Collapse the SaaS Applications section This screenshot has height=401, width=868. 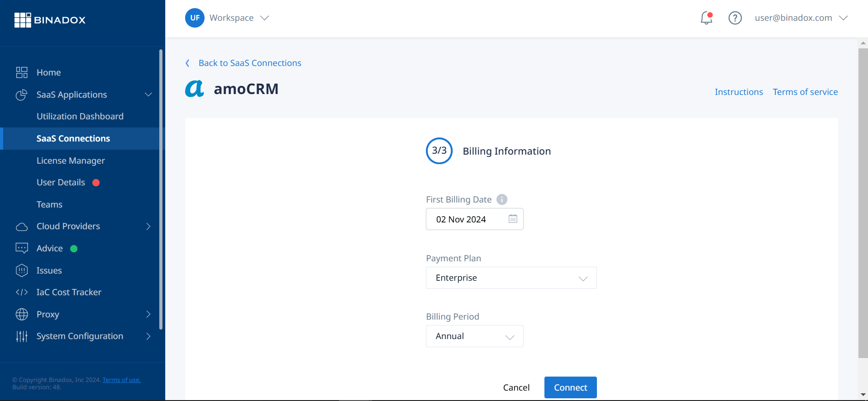point(148,94)
